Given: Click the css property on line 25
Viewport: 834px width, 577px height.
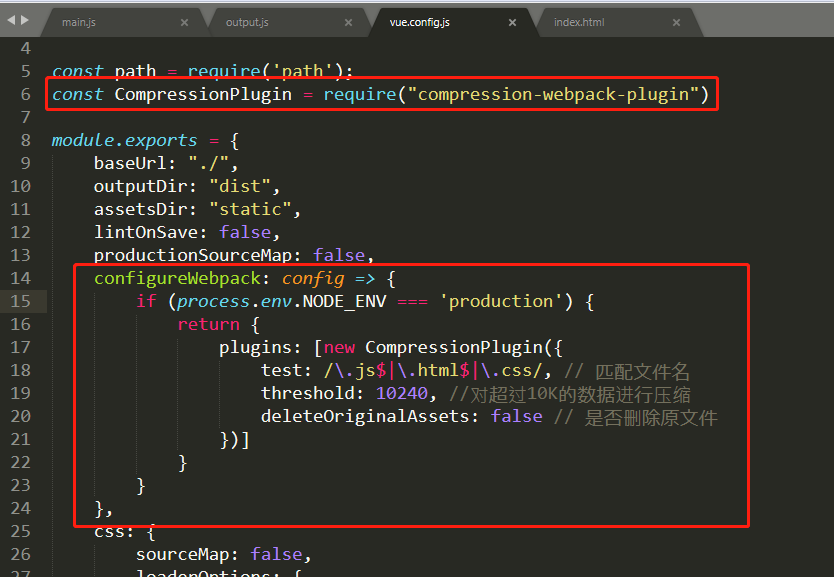Looking at the screenshot, I should tap(109, 532).
